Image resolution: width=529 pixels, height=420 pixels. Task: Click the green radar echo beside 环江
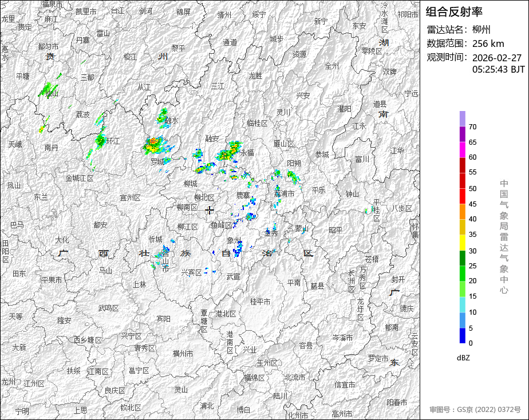pyautogui.click(x=100, y=139)
